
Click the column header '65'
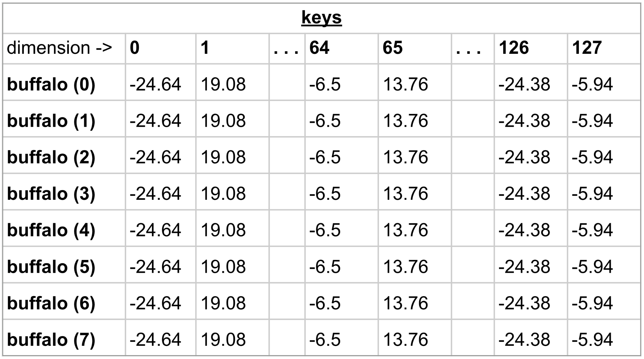pos(392,48)
